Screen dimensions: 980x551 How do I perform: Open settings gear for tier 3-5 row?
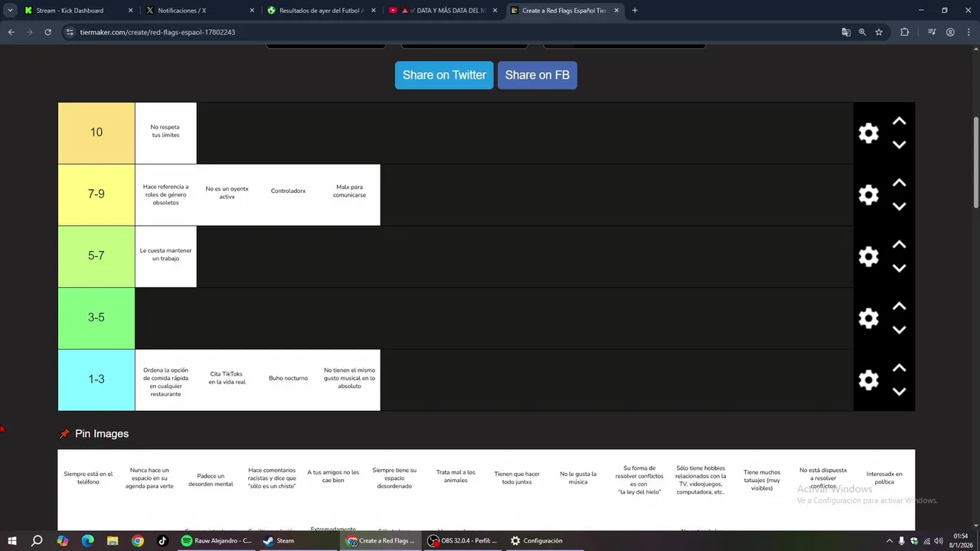(x=868, y=318)
